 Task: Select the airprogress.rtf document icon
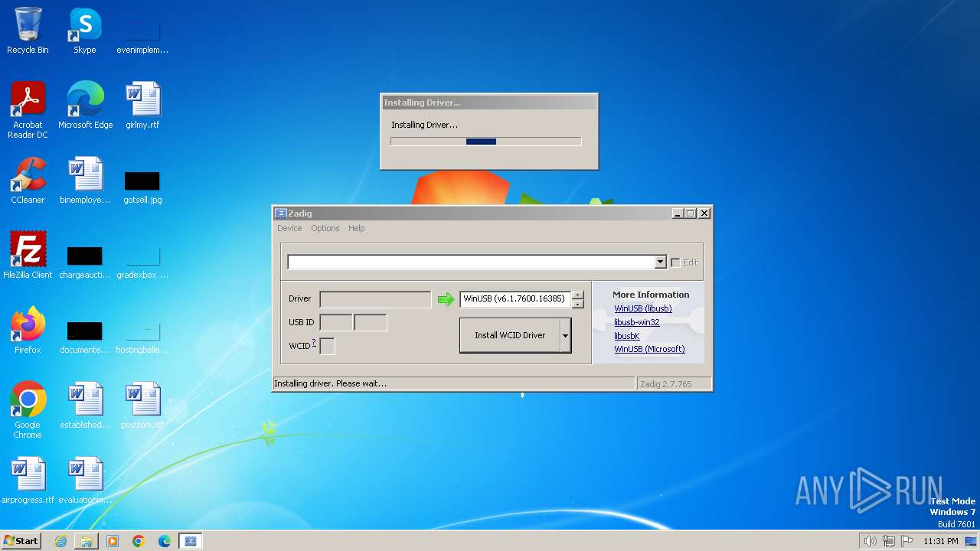click(28, 481)
